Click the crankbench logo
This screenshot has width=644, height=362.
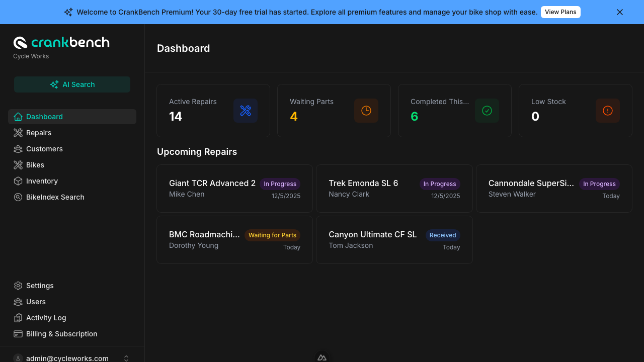tap(61, 42)
